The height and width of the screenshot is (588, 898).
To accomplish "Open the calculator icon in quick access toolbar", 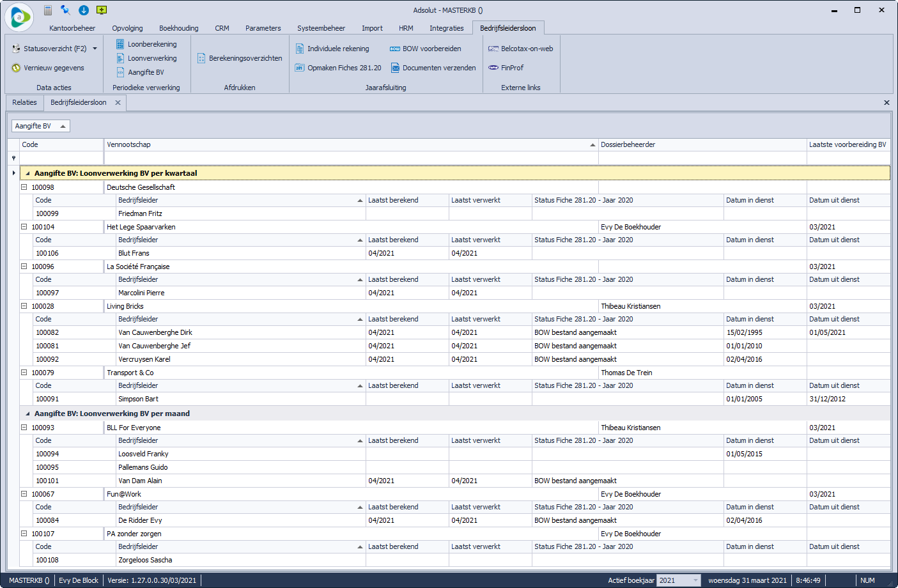I will click(48, 10).
